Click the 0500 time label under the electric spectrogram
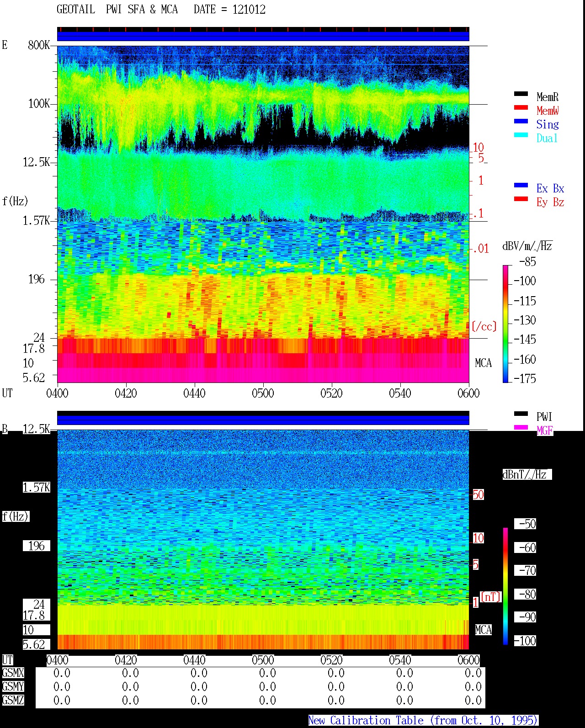Viewport: 585px width, 728px height. (x=263, y=393)
